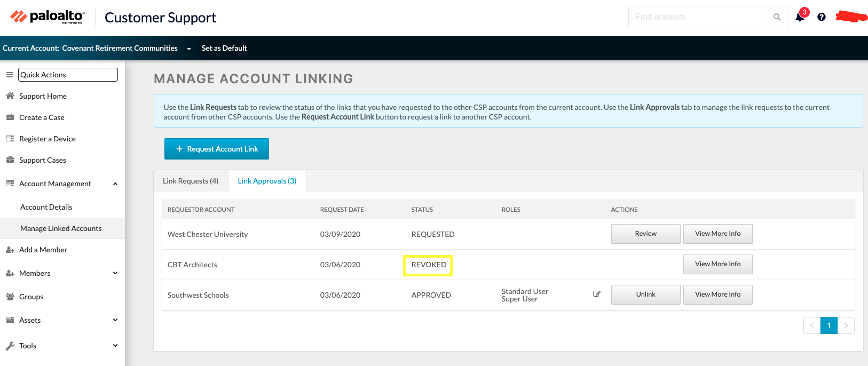Viewport: 868px width, 366px height.
Task: Click the help question mark icon
Action: [x=822, y=17]
